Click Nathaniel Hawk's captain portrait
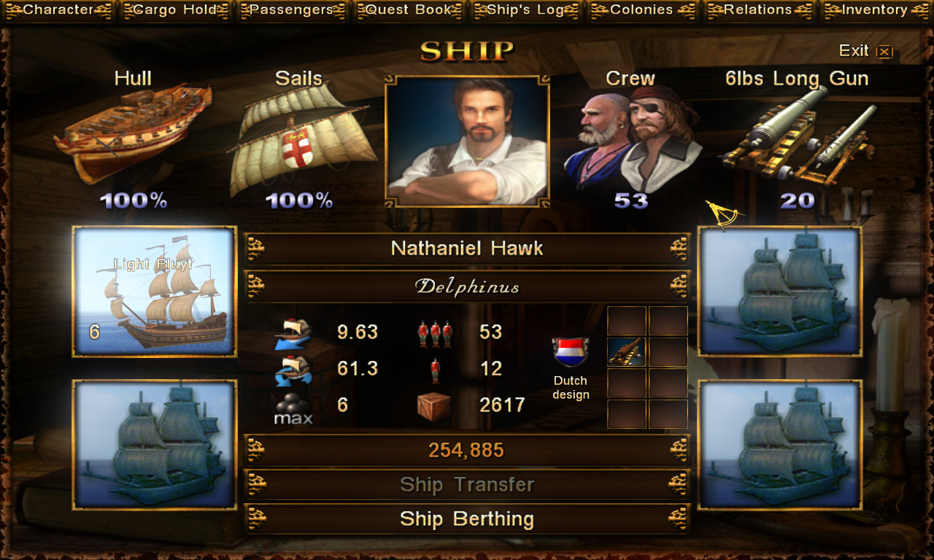This screenshot has height=560, width=934. coord(467,141)
